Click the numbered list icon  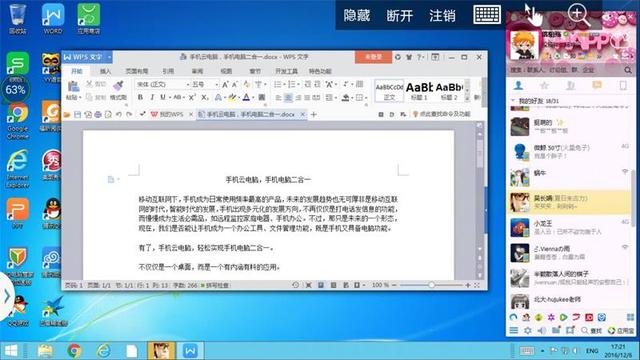[x=291, y=84]
